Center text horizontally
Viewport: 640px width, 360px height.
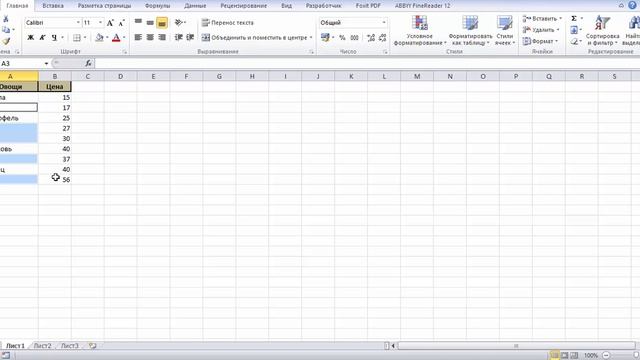pos(150,38)
